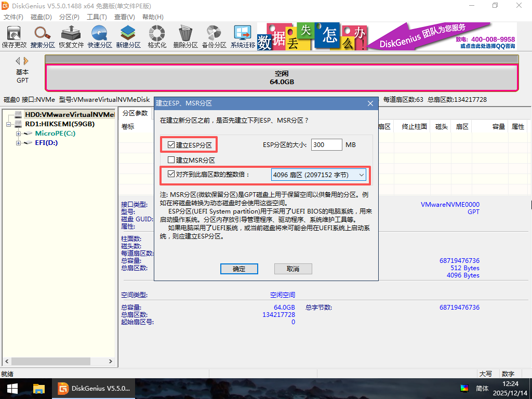This screenshot has width=532, height=399.
Task: Open the Tools (工具) menu
Action: tap(97, 17)
